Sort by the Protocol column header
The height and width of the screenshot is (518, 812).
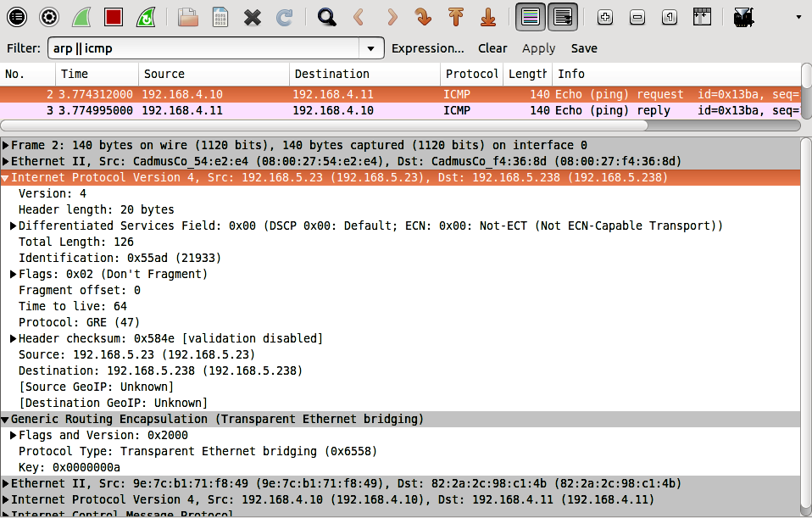coord(472,74)
